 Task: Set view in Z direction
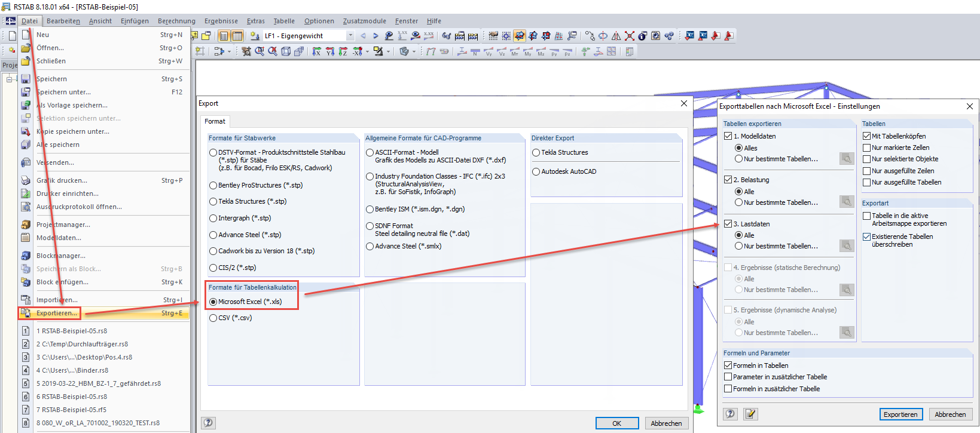tap(343, 51)
